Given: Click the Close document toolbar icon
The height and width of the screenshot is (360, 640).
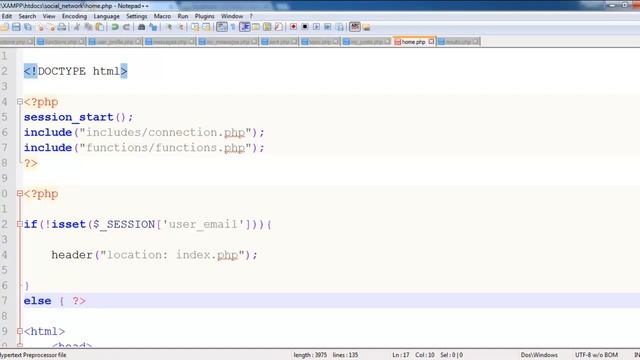Looking at the screenshot, I should click(x=40, y=27).
